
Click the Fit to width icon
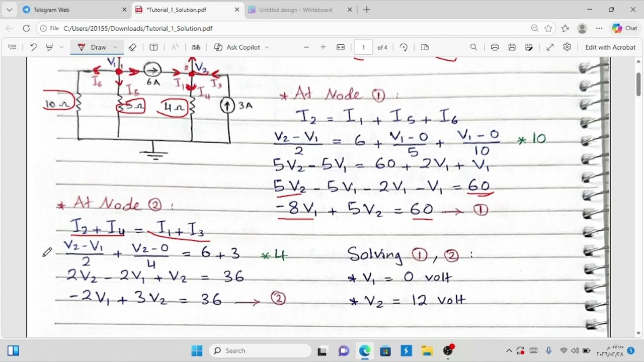341,47
